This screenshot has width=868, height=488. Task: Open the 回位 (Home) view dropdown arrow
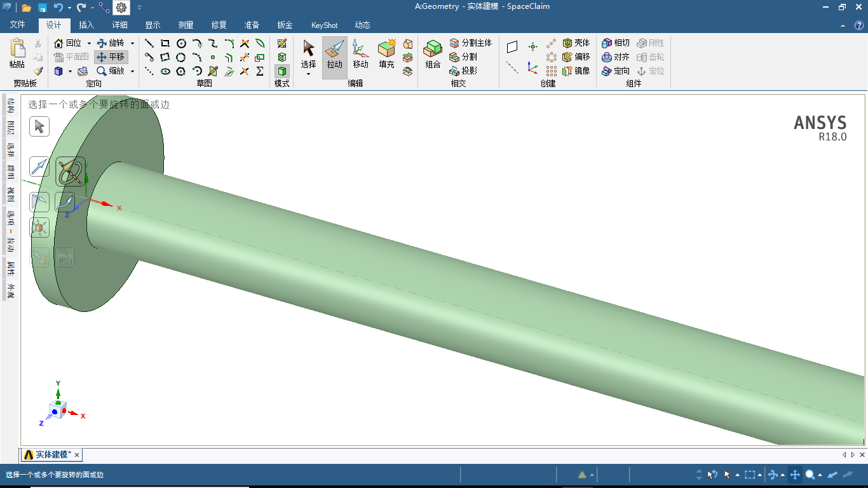pos(89,43)
